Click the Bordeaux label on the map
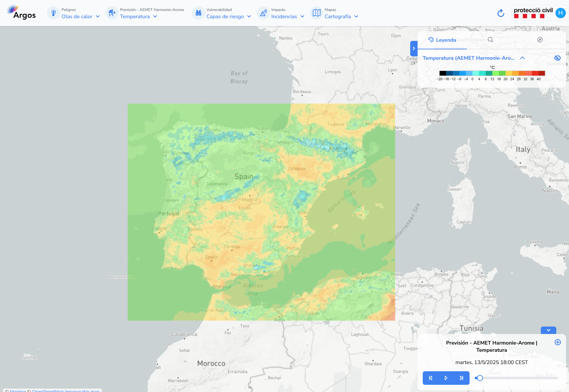 pos(302,92)
